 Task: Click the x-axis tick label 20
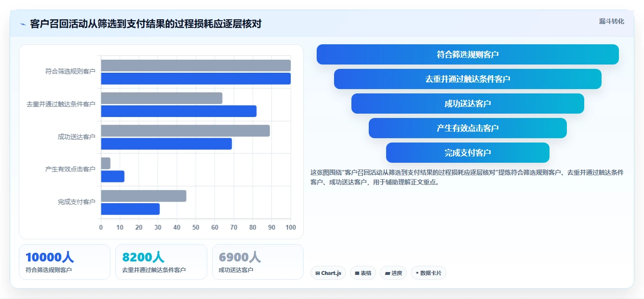click(x=139, y=227)
